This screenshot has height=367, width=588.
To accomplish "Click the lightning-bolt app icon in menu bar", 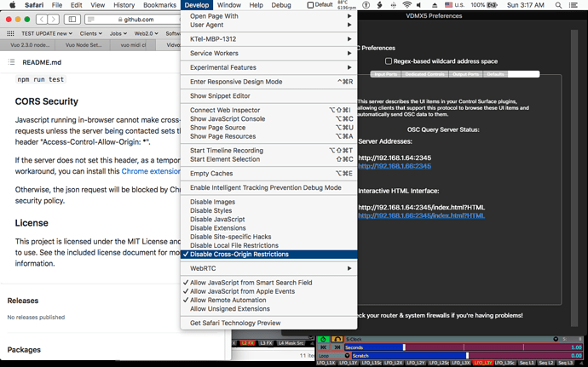I will tap(379, 5).
